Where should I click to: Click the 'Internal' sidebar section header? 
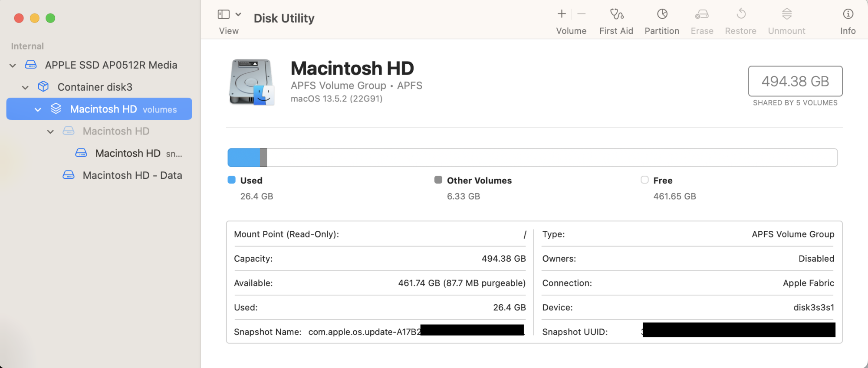(x=27, y=46)
